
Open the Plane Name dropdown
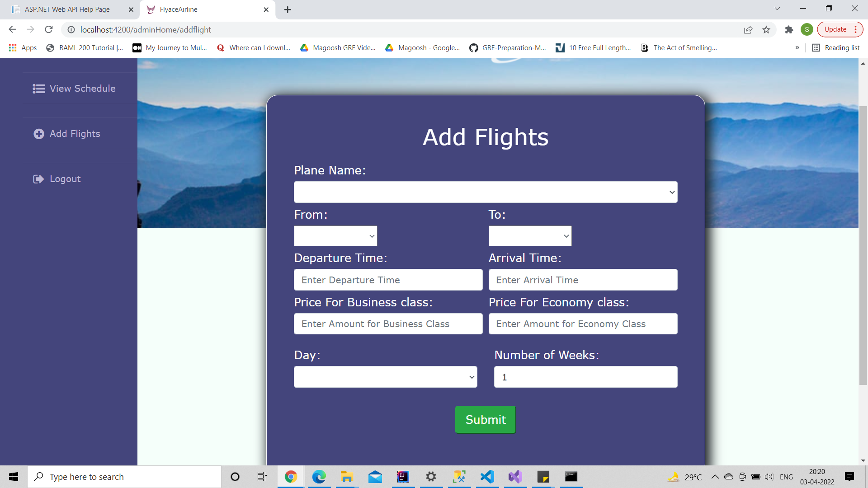pyautogui.click(x=485, y=192)
